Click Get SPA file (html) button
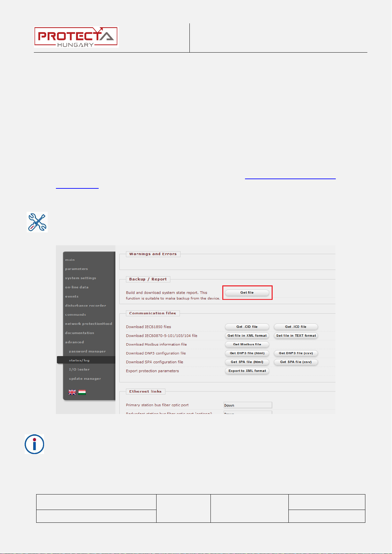 pos(247,362)
